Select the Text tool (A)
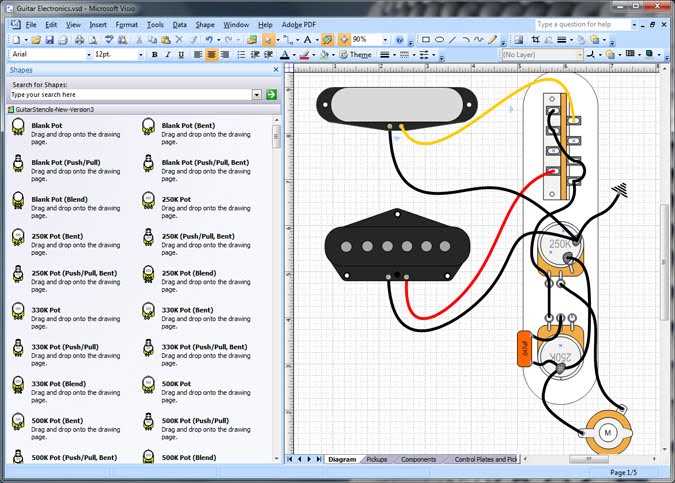The width and height of the screenshot is (675, 483). pyautogui.click(x=307, y=40)
